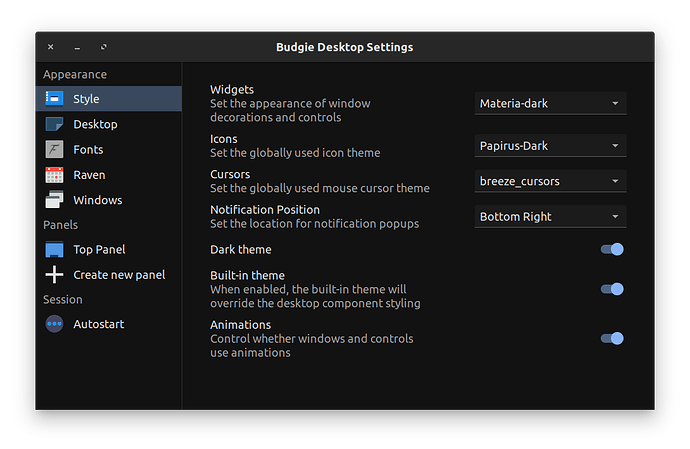Click the Appearance section header
The image size is (690, 449).
(x=75, y=74)
